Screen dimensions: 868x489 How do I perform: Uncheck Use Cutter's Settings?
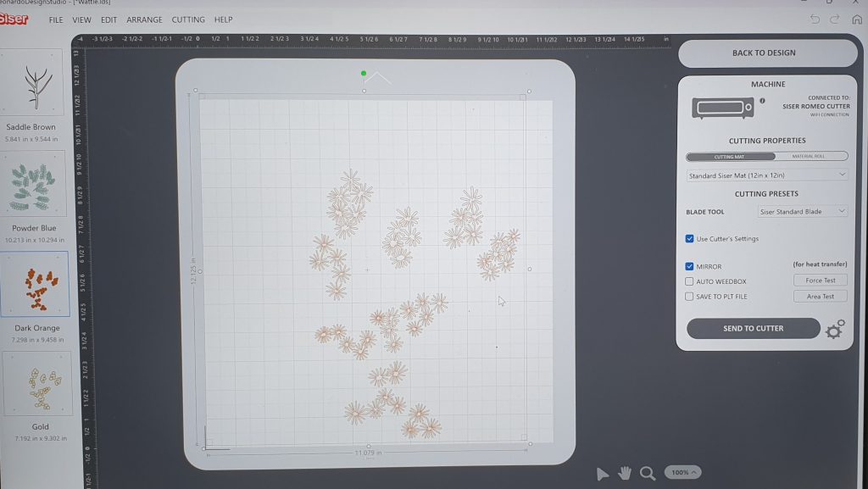689,239
